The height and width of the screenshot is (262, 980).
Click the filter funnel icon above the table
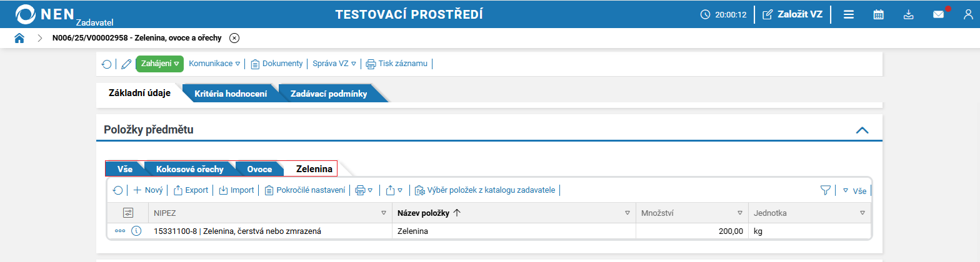pos(825,190)
